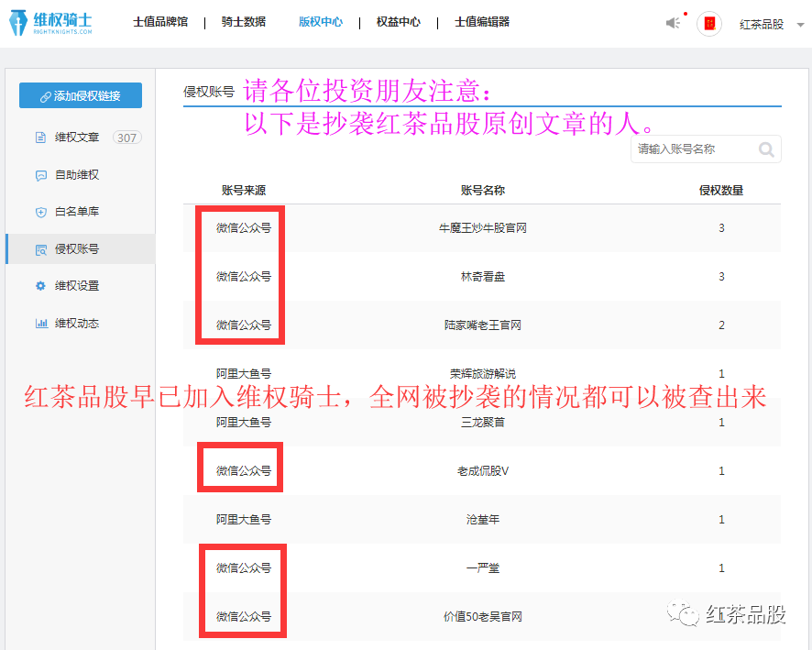
Task: Click the 307 count badge
Action: 126,138
